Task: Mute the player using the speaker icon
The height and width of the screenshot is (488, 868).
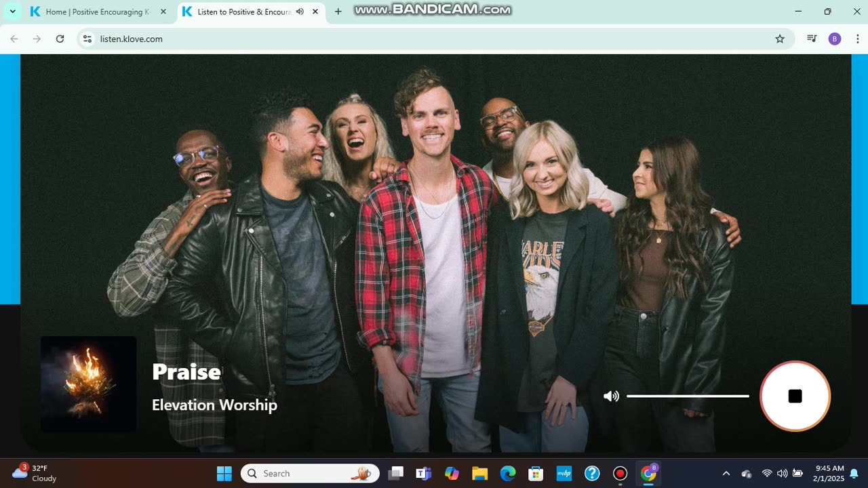Action: [x=611, y=396]
